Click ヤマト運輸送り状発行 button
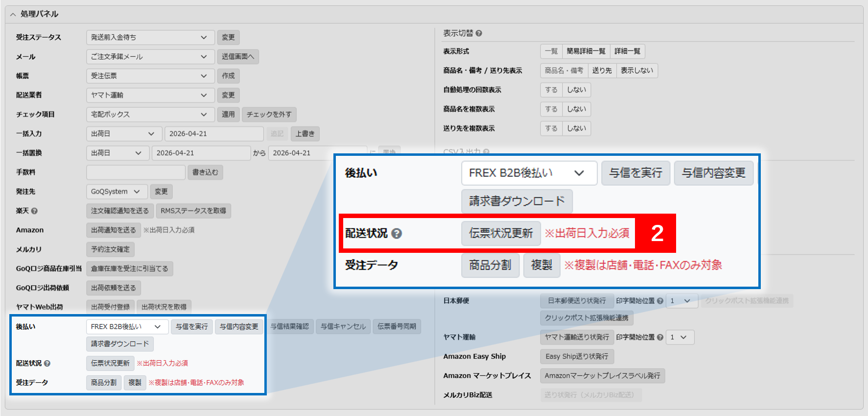 pyautogui.click(x=577, y=337)
